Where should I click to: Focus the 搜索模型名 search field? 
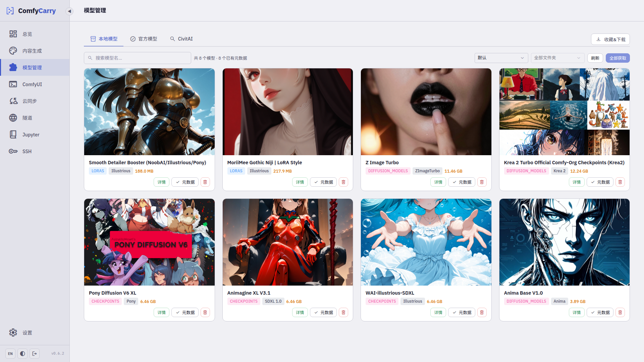coord(138,58)
